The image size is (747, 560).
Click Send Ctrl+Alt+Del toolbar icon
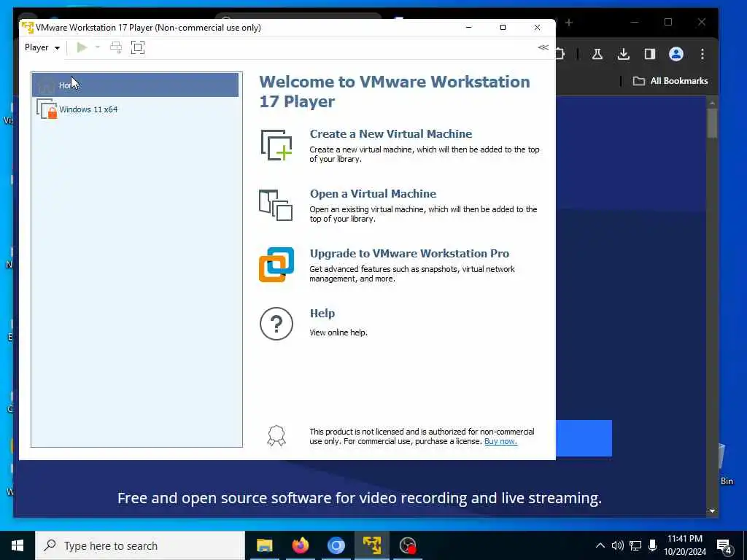(116, 47)
